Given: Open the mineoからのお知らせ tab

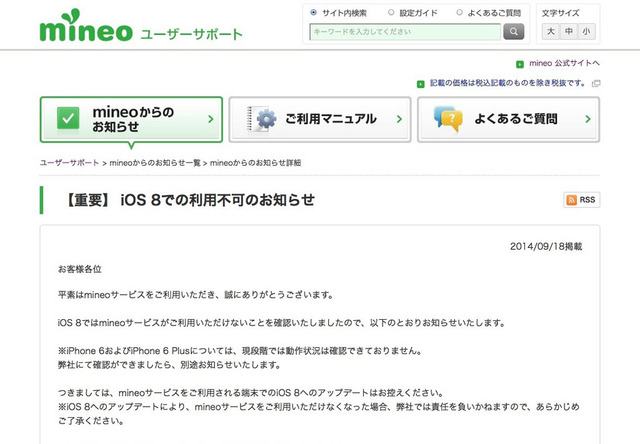Looking at the screenshot, I should [x=131, y=119].
